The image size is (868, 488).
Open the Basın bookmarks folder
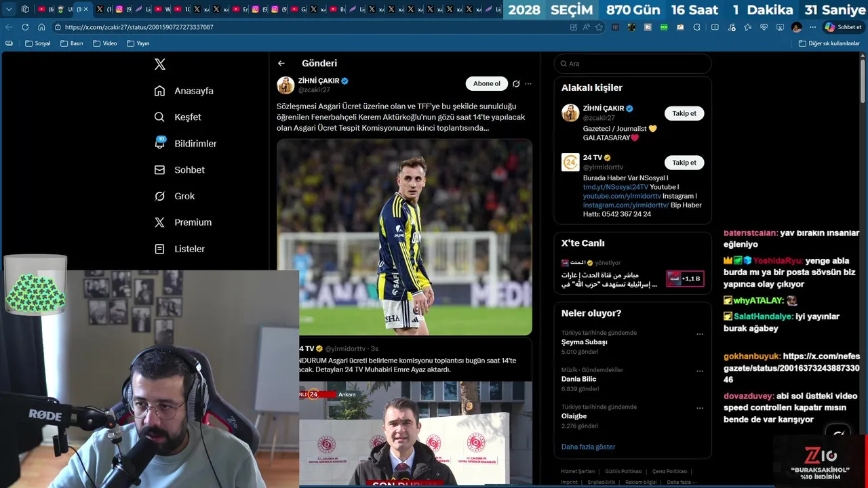[x=71, y=43]
